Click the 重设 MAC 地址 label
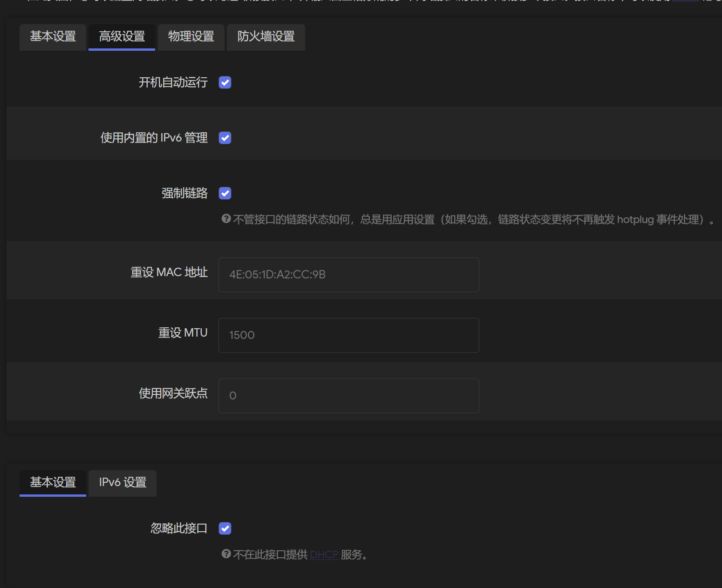 point(169,272)
